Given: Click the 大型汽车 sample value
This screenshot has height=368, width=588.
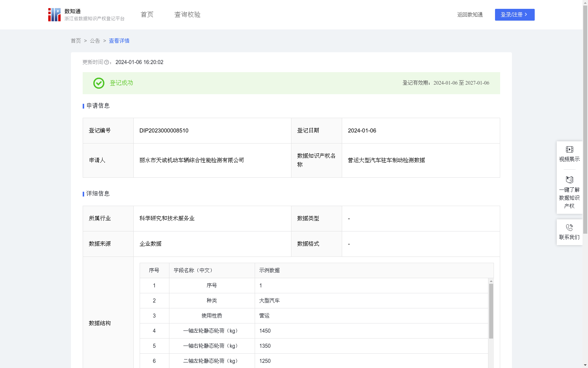Looking at the screenshot, I should 269,301.
